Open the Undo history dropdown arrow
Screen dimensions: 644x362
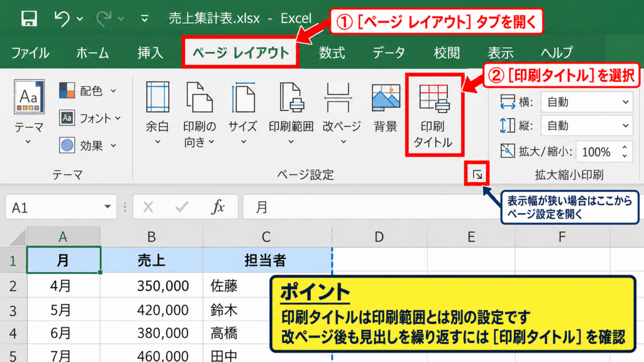[80, 19]
